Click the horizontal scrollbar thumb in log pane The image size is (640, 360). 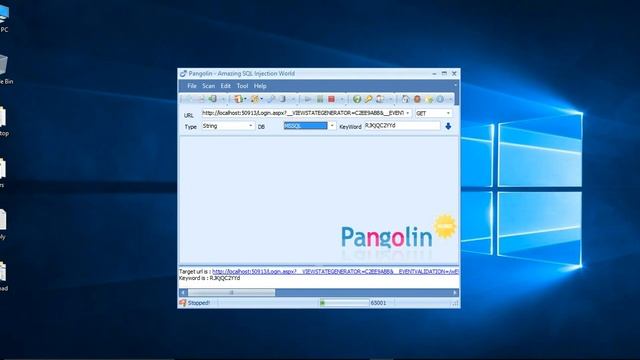pos(231,292)
